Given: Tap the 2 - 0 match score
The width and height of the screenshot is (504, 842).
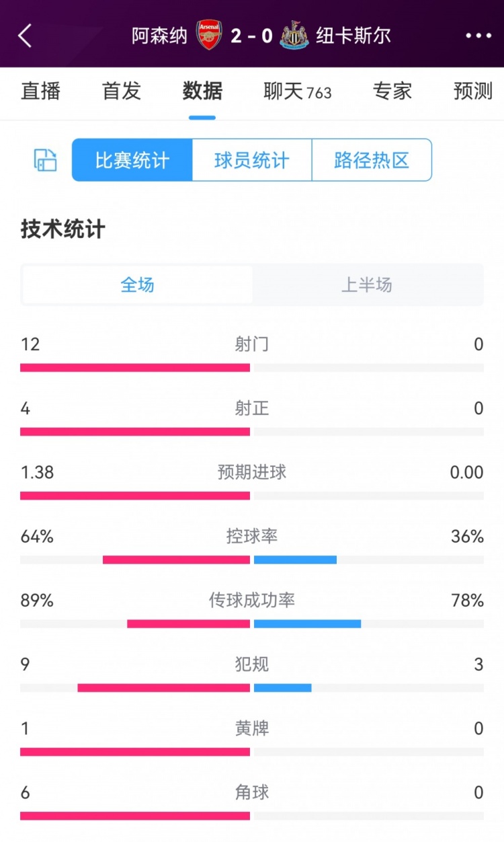Looking at the screenshot, I should click(x=251, y=36).
